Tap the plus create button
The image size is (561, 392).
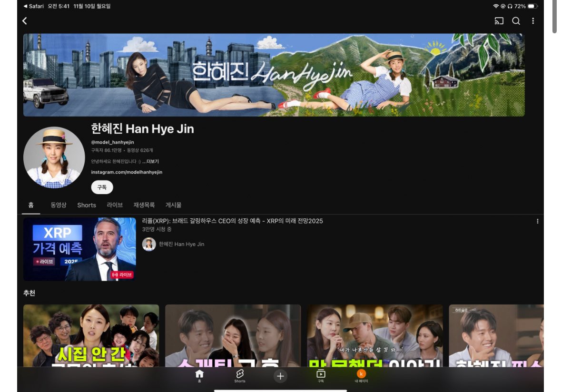coord(280,376)
